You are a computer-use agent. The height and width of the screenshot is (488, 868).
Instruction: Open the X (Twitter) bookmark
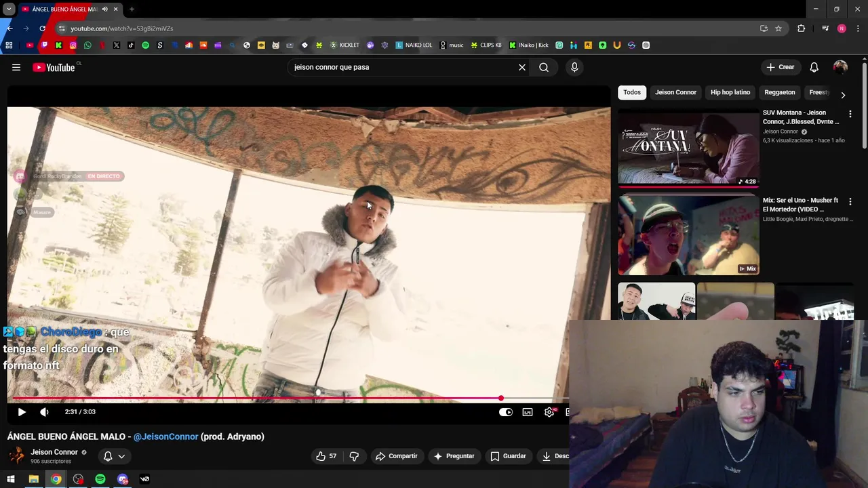point(117,45)
